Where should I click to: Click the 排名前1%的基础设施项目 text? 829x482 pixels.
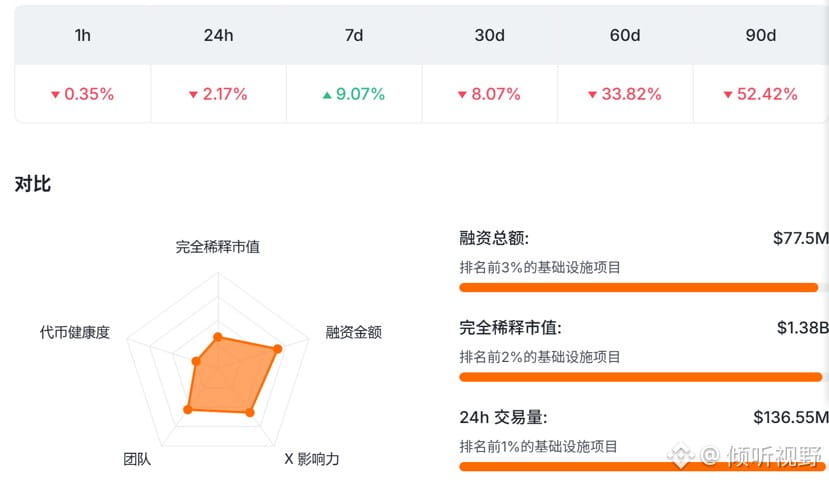point(538,447)
